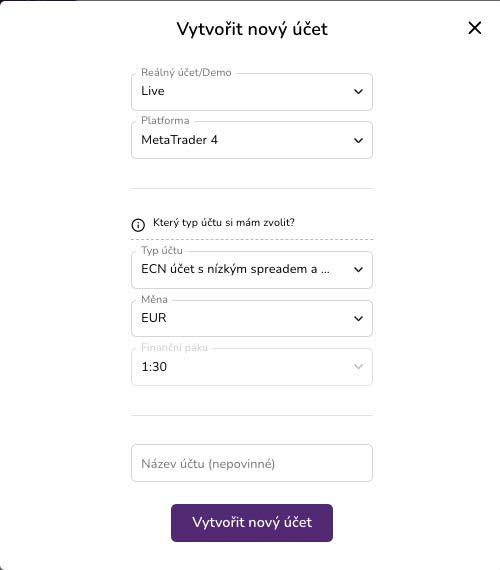Image resolution: width=500 pixels, height=570 pixels.
Task: Open the Platforma dropdown showing MetaTrader 4
Action: [252, 140]
